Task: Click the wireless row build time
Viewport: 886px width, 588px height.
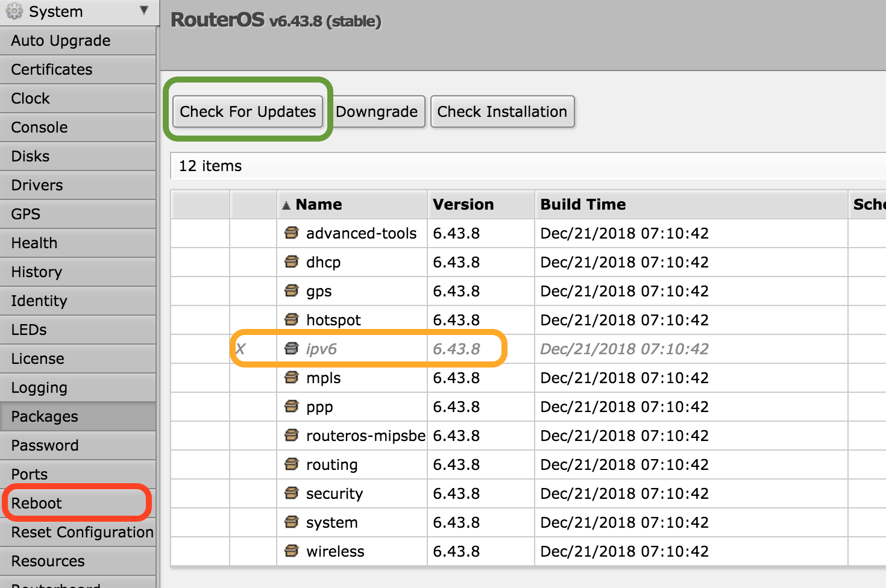Action: point(624,551)
